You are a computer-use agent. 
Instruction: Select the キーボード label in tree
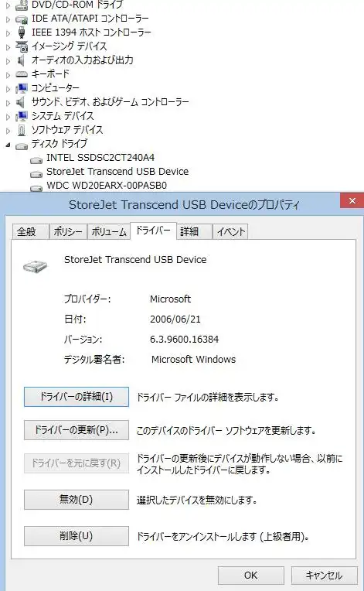click(x=50, y=74)
